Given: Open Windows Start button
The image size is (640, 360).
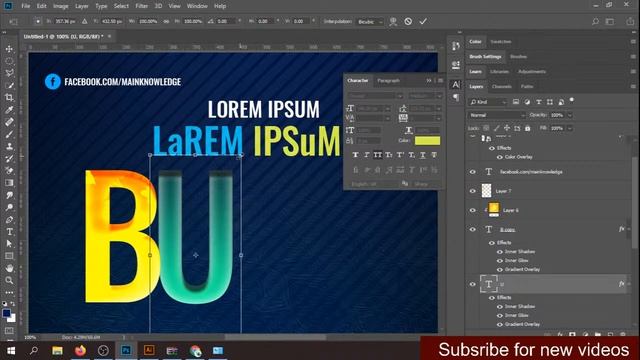Looking at the screenshot, I should pos(11,351).
